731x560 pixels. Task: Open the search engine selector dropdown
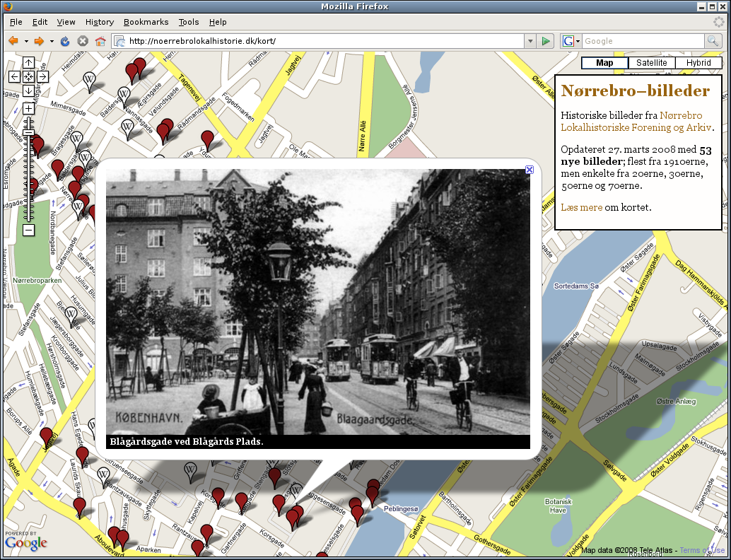(x=571, y=41)
